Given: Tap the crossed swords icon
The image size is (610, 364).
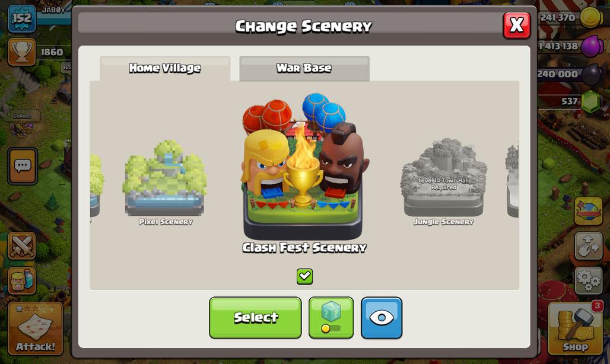Looking at the screenshot, I should tap(22, 246).
